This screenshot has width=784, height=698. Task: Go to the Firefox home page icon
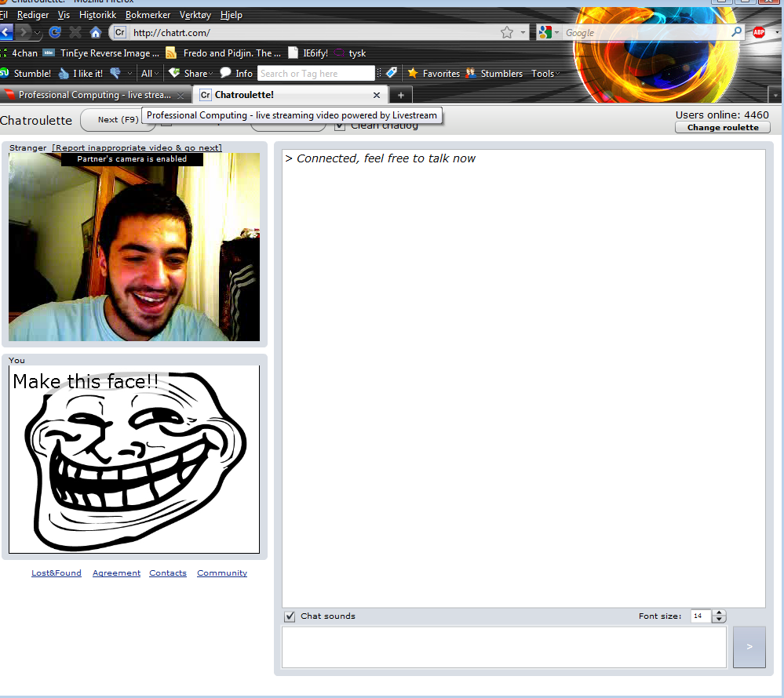pos(96,33)
